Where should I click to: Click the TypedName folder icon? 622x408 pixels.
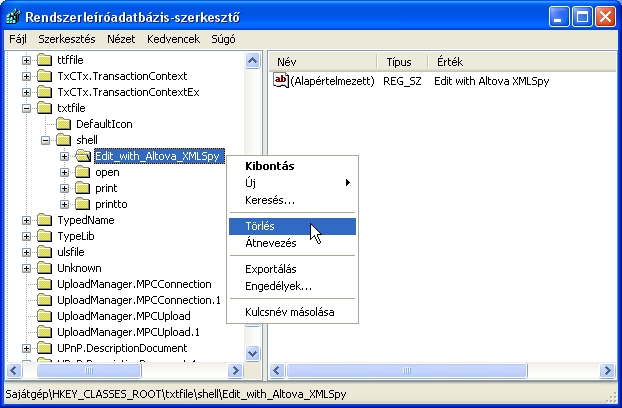45,220
